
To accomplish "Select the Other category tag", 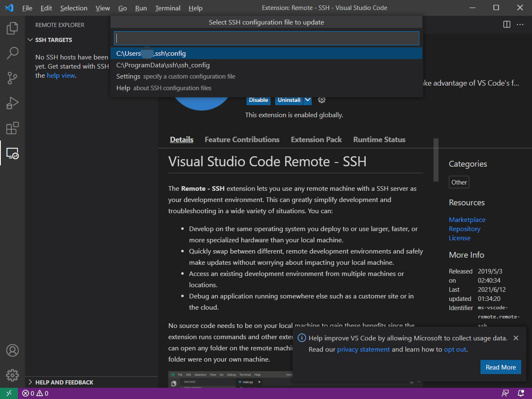I will click(x=459, y=182).
